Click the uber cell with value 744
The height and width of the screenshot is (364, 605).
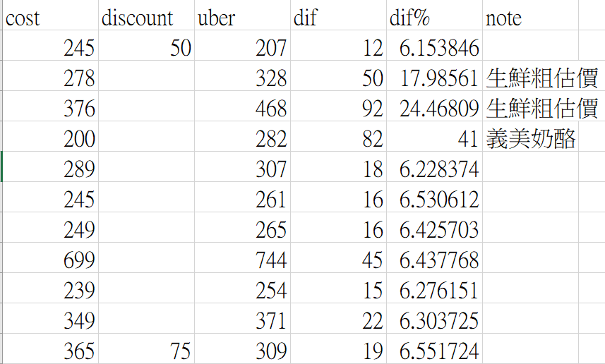coord(242,260)
